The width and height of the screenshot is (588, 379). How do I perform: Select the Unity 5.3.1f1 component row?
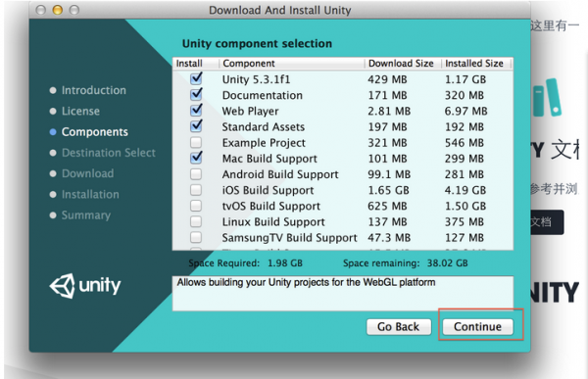click(343, 79)
